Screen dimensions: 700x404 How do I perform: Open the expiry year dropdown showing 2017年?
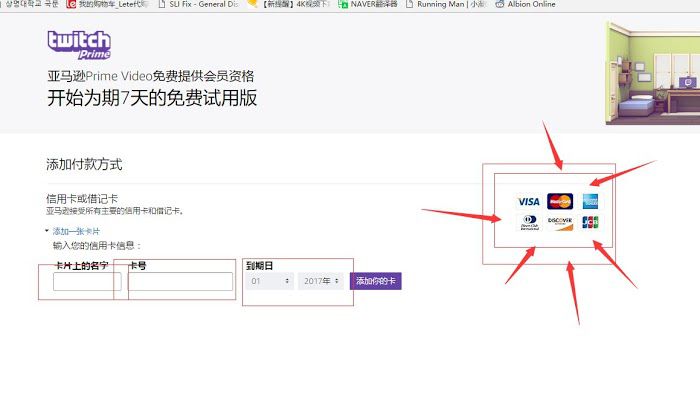[321, 281]
